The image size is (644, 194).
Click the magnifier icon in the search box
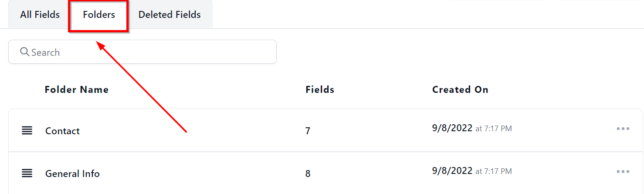[25, 52]
